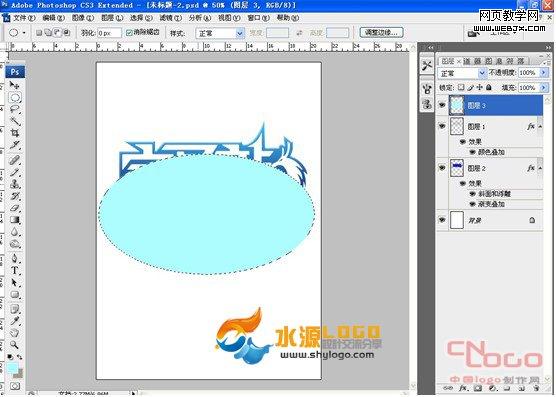Select the Magic Wand tool

pos(15,121)
